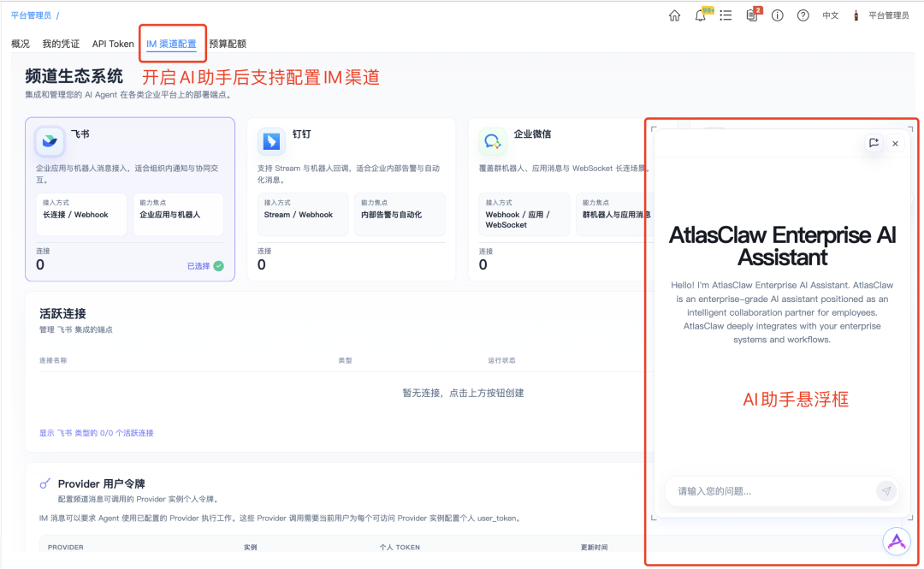Click green checkmark next to 已选择

coord(219,266)
